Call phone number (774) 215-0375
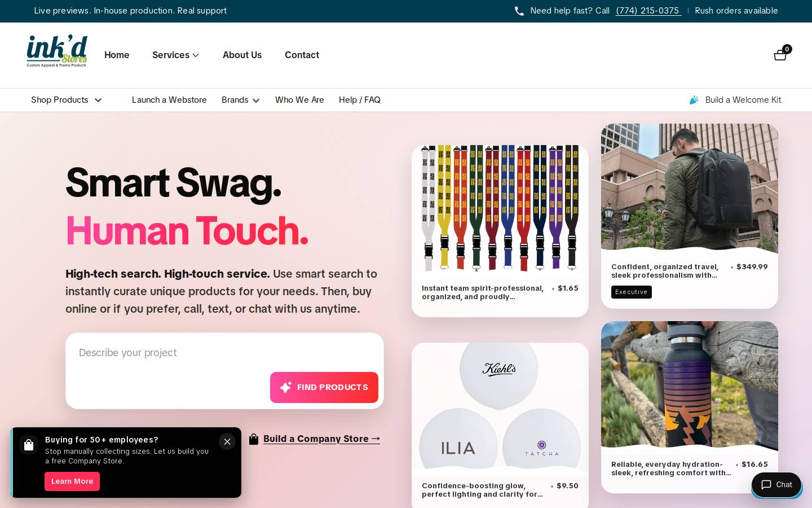The height and width of the screenshot is (508, 812). point(648,11)
